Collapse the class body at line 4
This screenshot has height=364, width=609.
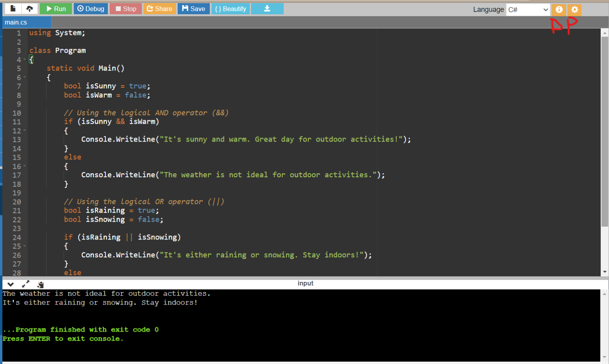(x=25, y=59)
